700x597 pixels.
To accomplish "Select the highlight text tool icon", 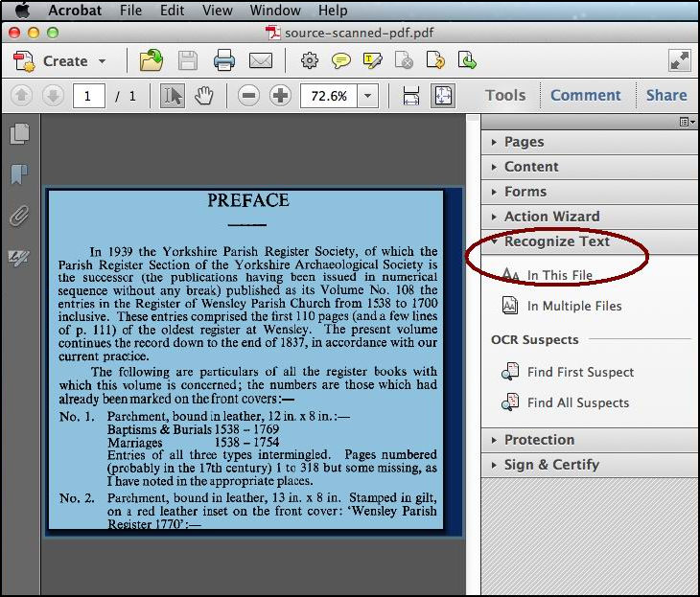I will tap(373, 60).
